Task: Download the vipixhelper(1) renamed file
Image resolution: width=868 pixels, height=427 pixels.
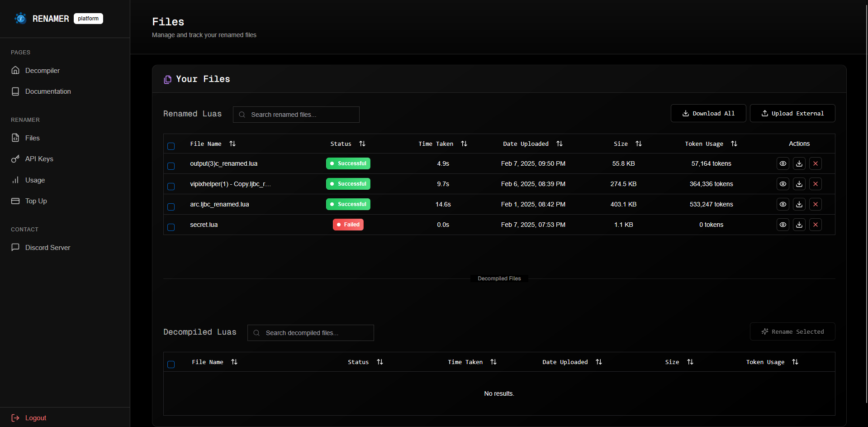Action: 799,184
